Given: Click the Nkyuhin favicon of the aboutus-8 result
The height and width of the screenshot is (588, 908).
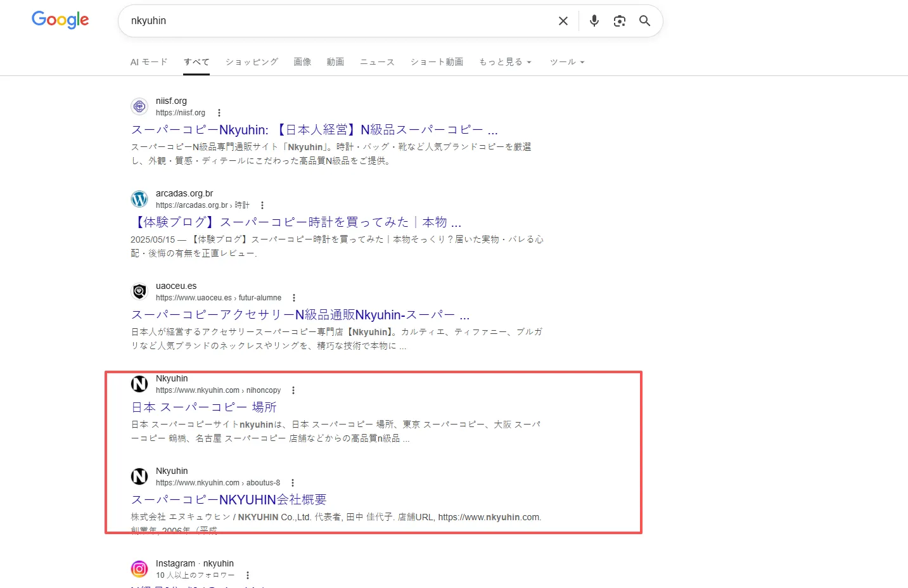Looking at the screenshot, I should tap(139, 476).
